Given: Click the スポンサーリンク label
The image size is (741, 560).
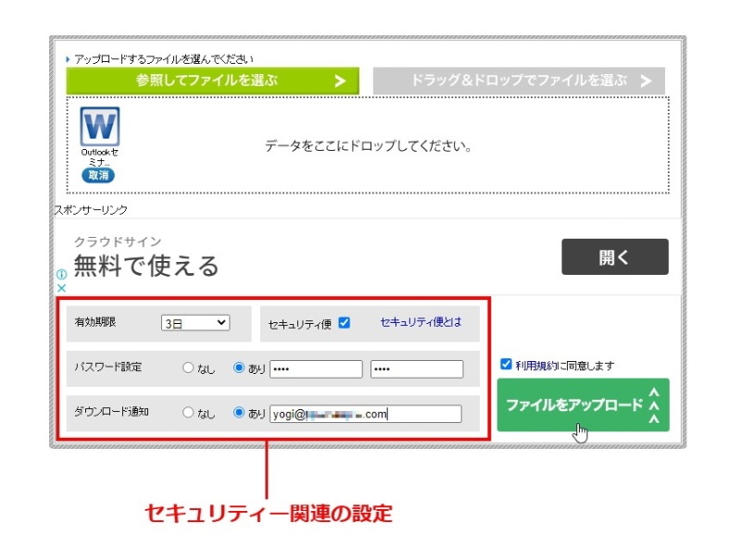Looking at the screenshot, I should click(x=91, y=209).
